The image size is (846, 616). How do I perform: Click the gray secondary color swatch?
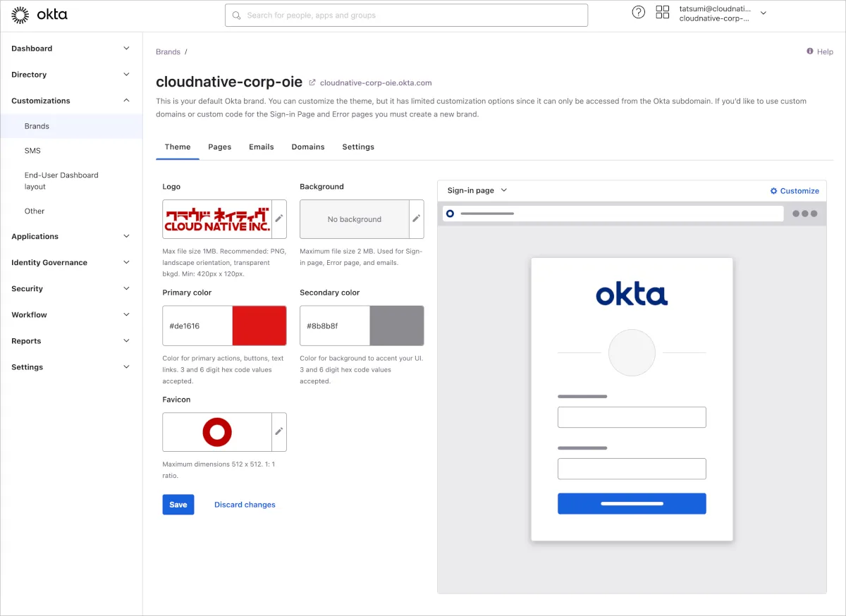click(x=397, y=326)
